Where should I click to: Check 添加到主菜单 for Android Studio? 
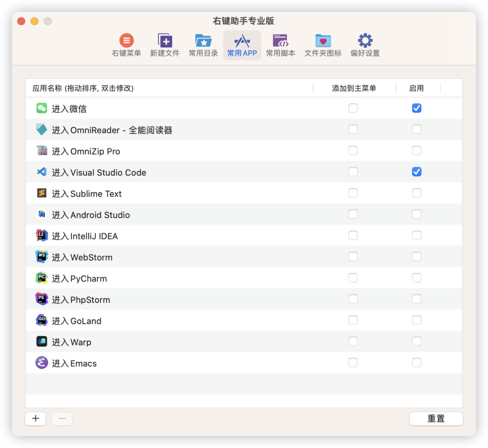[x=353, y=214]
